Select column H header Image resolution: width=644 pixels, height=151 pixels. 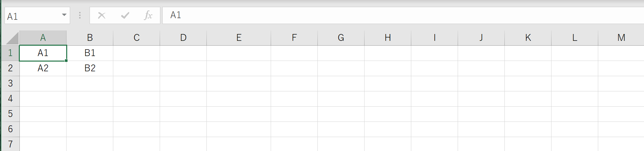388,38
